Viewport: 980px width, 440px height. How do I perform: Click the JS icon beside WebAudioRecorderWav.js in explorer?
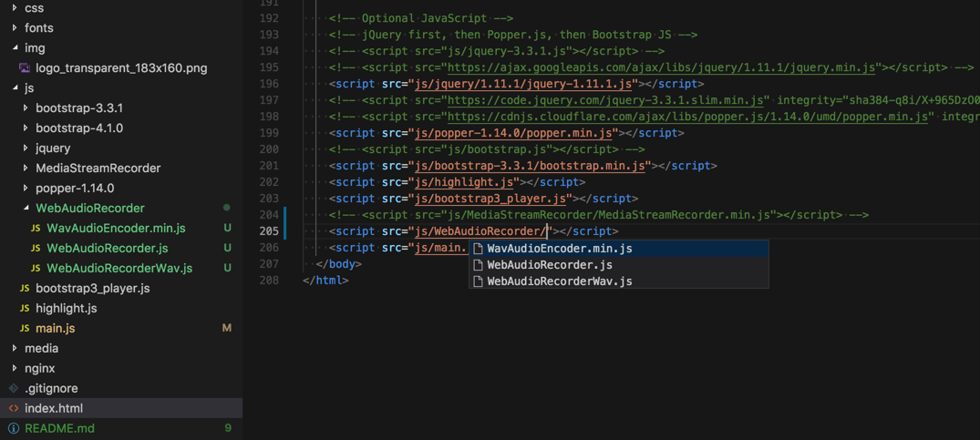36,269
